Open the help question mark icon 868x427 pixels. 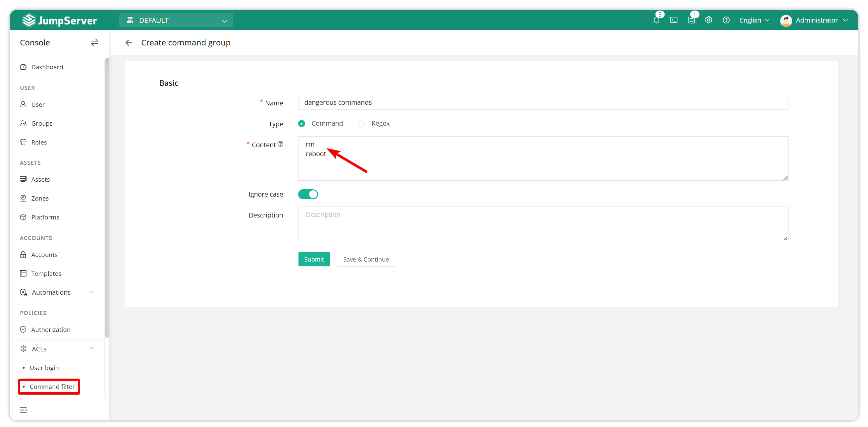[726, 20]
